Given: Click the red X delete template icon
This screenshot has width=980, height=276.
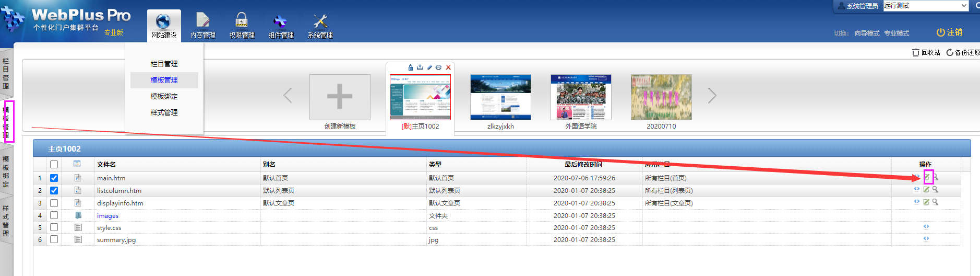Looking at the screenshot, I should click(448, 67).
